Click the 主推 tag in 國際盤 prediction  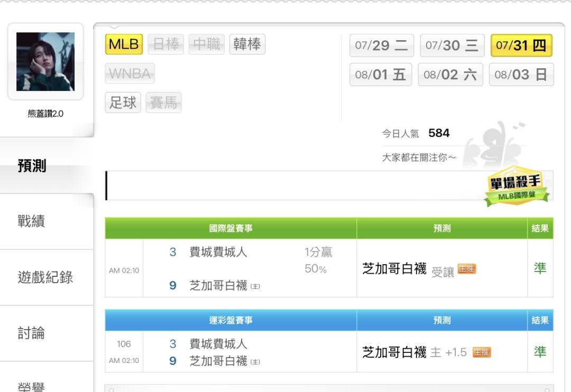click(466, 269)
